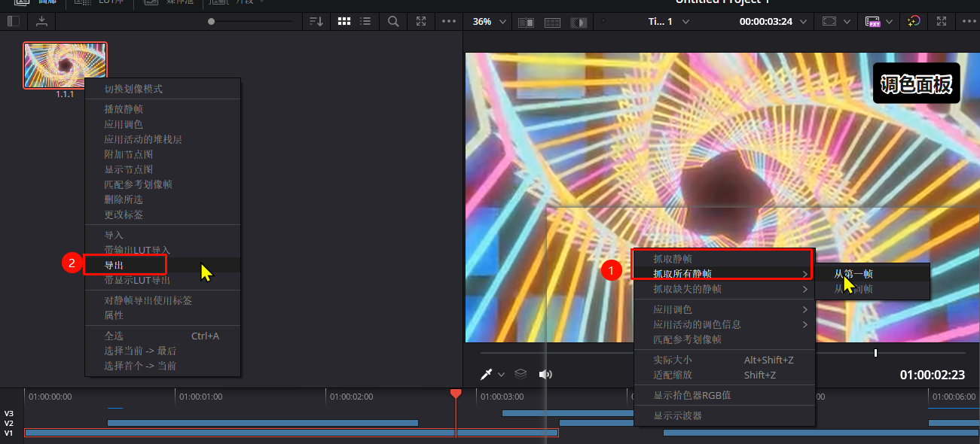
Task: Choose 附加节点图 menu entry
Action: [128, 154]
